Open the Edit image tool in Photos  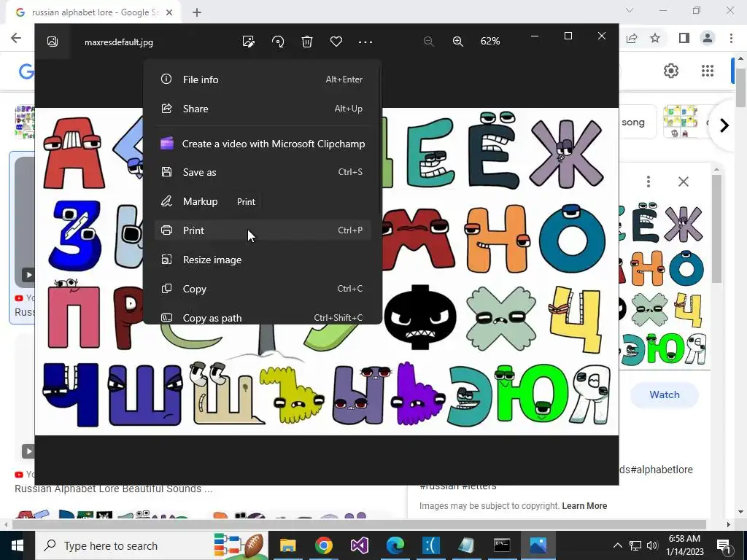click(248, 42)
